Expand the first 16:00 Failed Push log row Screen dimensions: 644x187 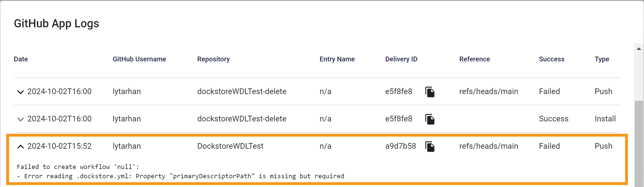20,92
